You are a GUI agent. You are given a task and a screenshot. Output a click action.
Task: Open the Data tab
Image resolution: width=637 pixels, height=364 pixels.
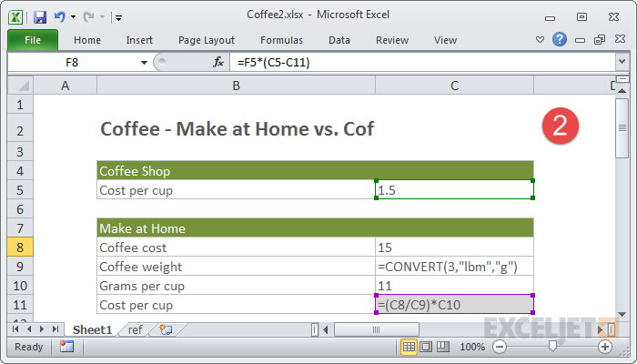pyautogui.click(x=339, y=40)
